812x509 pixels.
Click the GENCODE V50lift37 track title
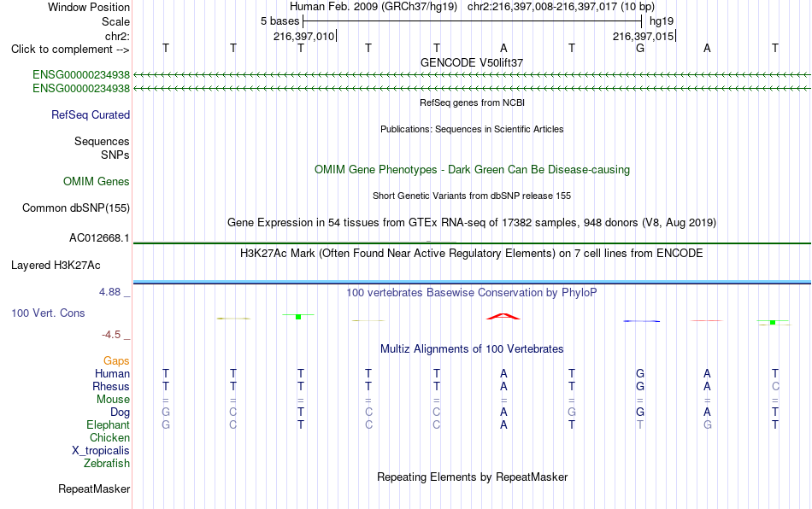point(472,62)
